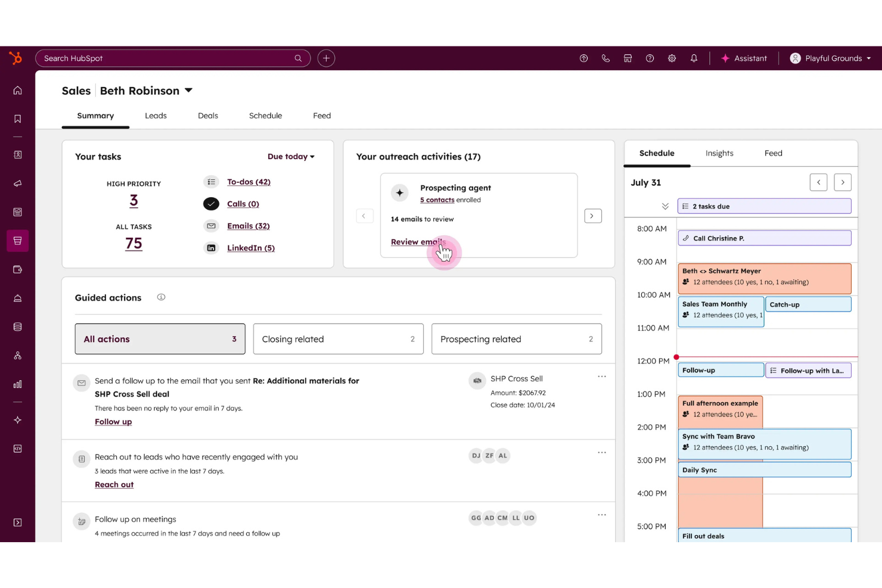Select the Marketing megaphone icon in the sidebar
Screen dimensions: 882x588
click(17, 183)
